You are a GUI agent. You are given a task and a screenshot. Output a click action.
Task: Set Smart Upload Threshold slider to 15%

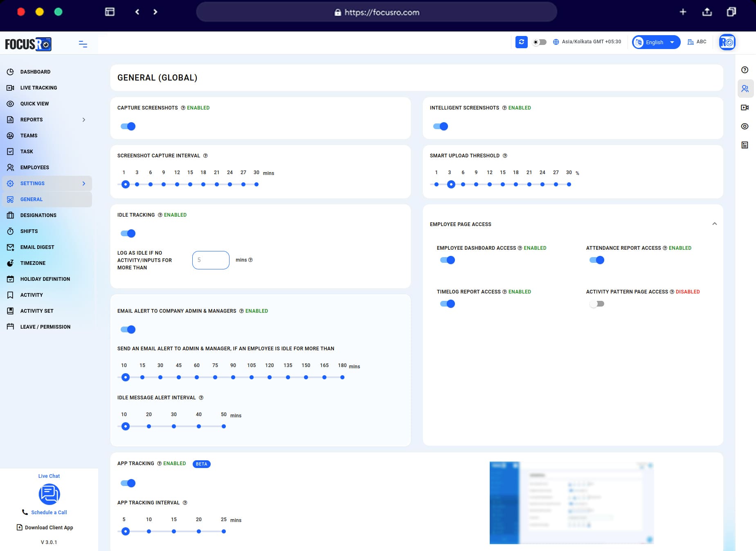coord(502,184)
